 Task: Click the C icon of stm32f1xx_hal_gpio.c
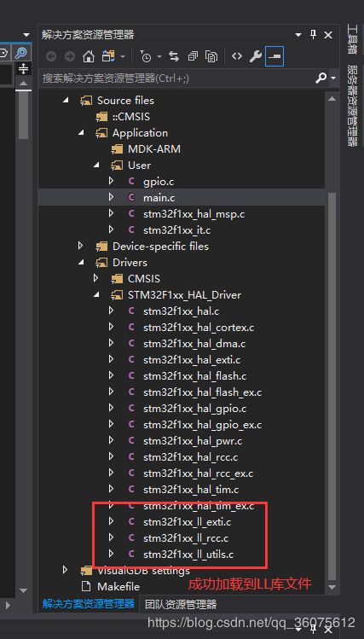tap(131, 408)
